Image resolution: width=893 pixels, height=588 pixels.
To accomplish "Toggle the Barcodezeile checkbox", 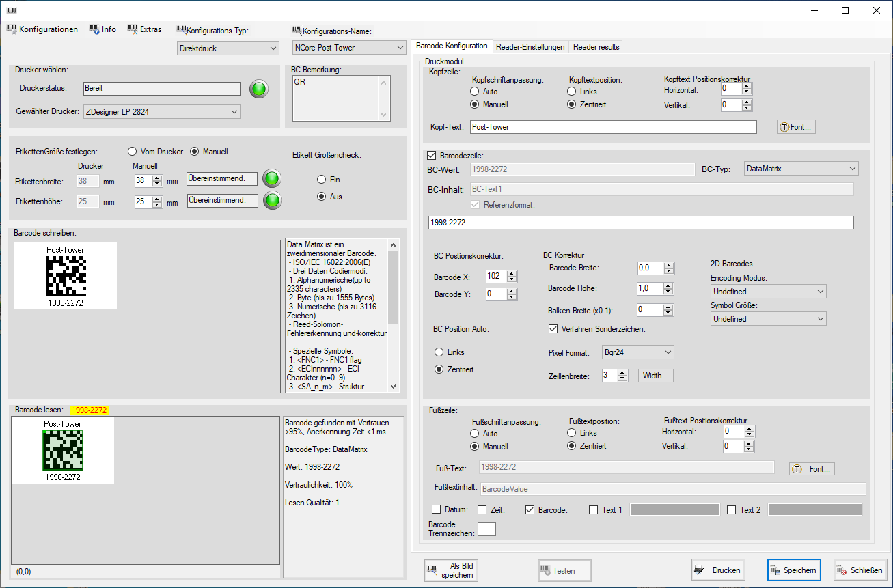I will tap(431, 156).
